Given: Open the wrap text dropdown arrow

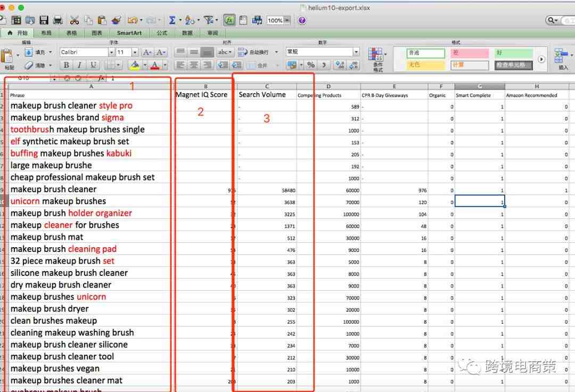Looking at the screenshot, I should [x=276, y=52].
